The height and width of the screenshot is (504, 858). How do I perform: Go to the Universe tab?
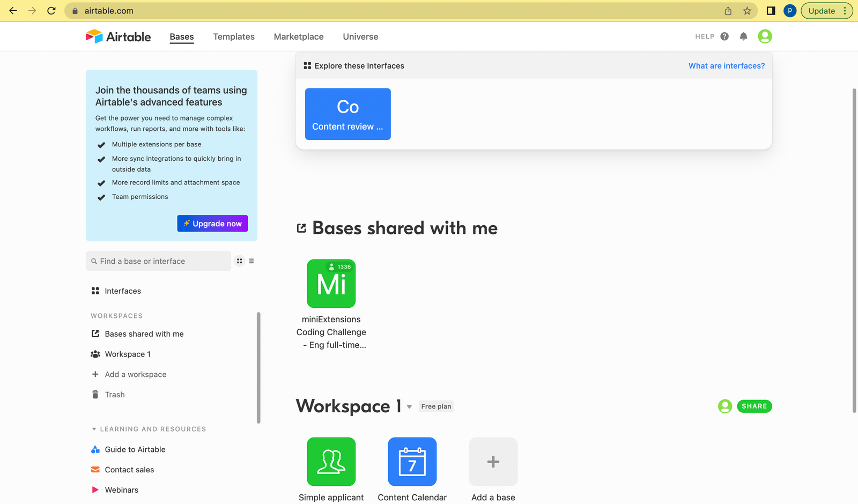click(360, 36)
